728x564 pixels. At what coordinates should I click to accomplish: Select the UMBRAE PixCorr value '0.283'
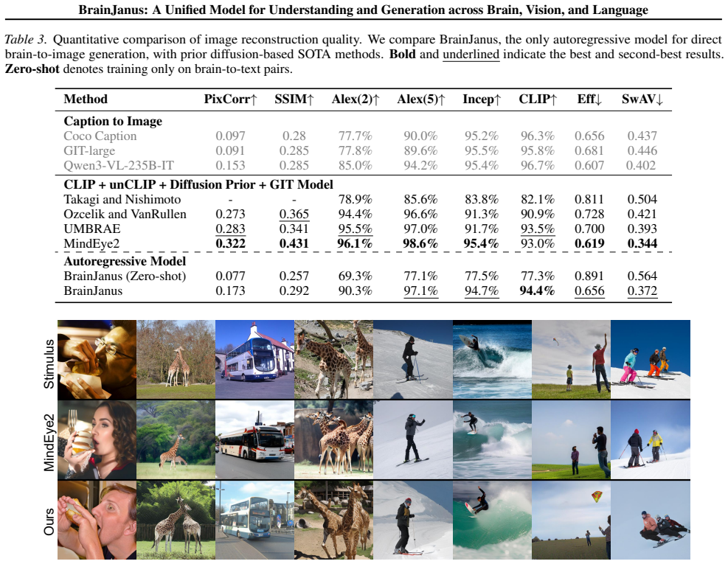tap(230, 229)
